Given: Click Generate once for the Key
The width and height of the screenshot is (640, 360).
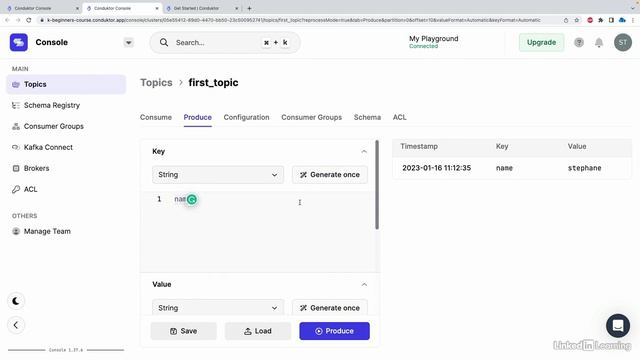Looking at the screenshot, I should point(330,175).
